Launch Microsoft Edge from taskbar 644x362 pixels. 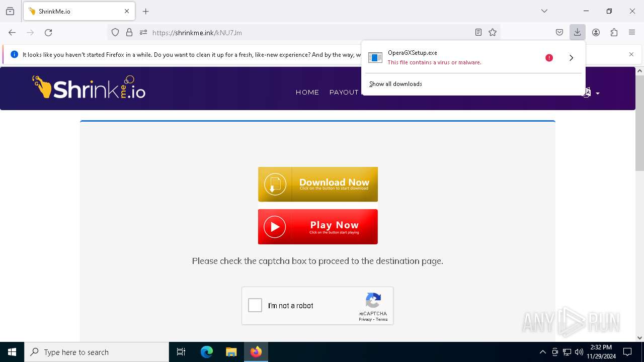(207, 352)
